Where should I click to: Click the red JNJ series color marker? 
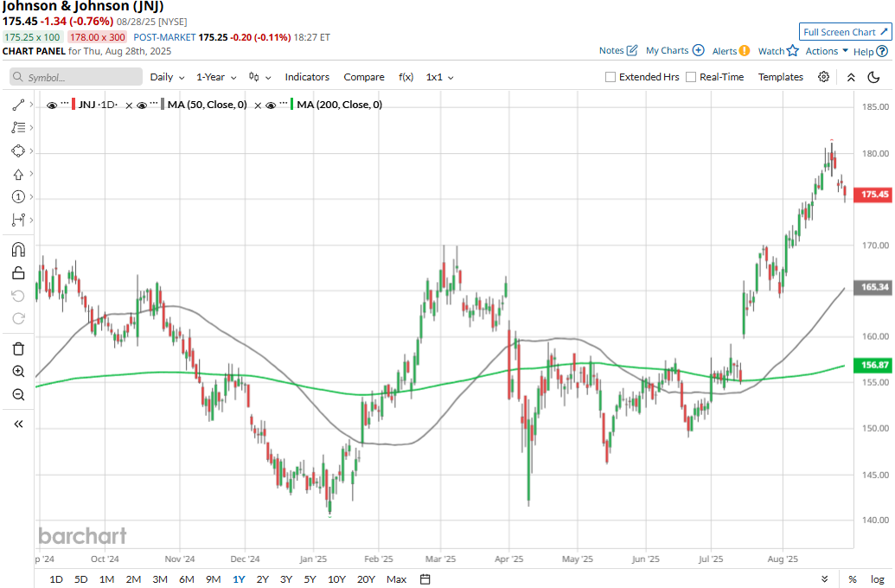[73, 105]
